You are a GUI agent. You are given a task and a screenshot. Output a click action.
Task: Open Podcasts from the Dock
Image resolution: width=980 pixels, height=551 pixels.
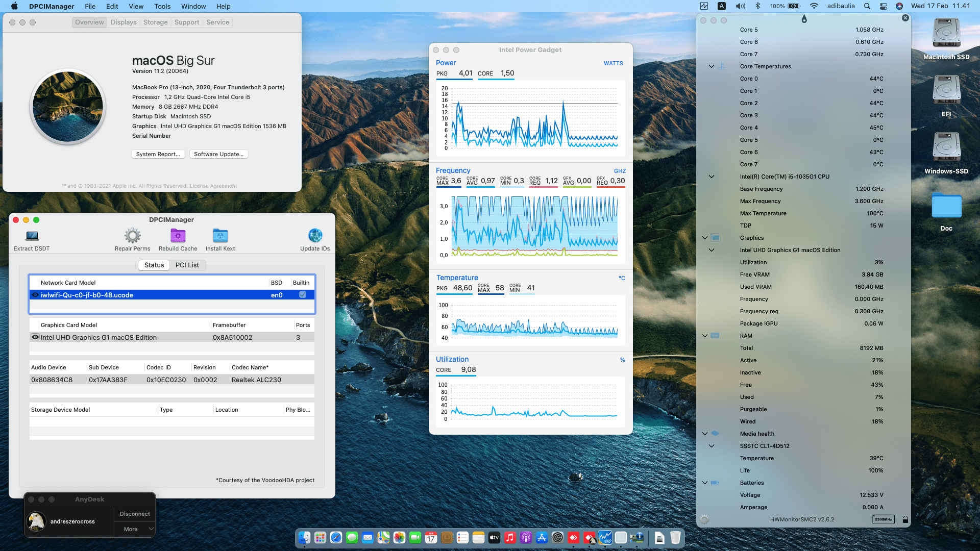click(x=526, y=537)
